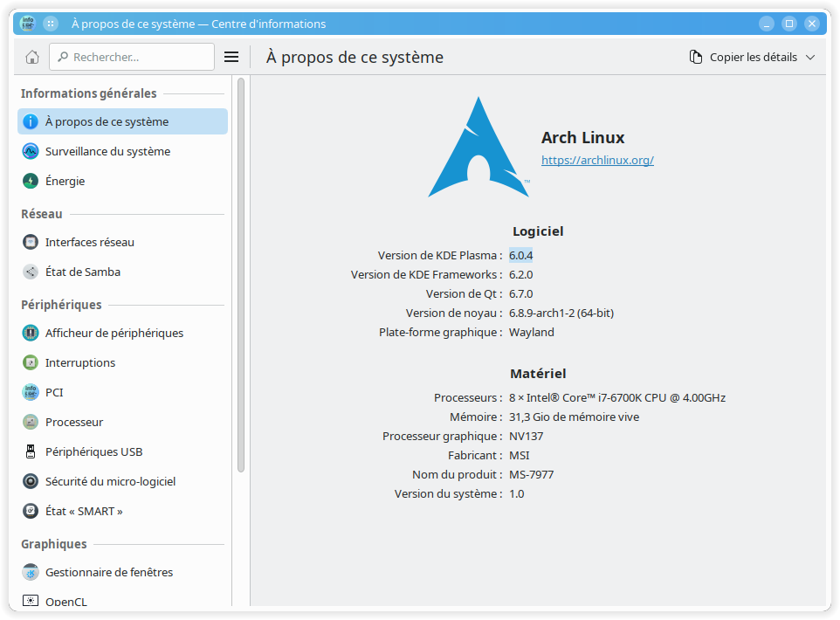The image size is (840, 620).
Task: Click the Réseau sidebar heading
Action: 42,214
